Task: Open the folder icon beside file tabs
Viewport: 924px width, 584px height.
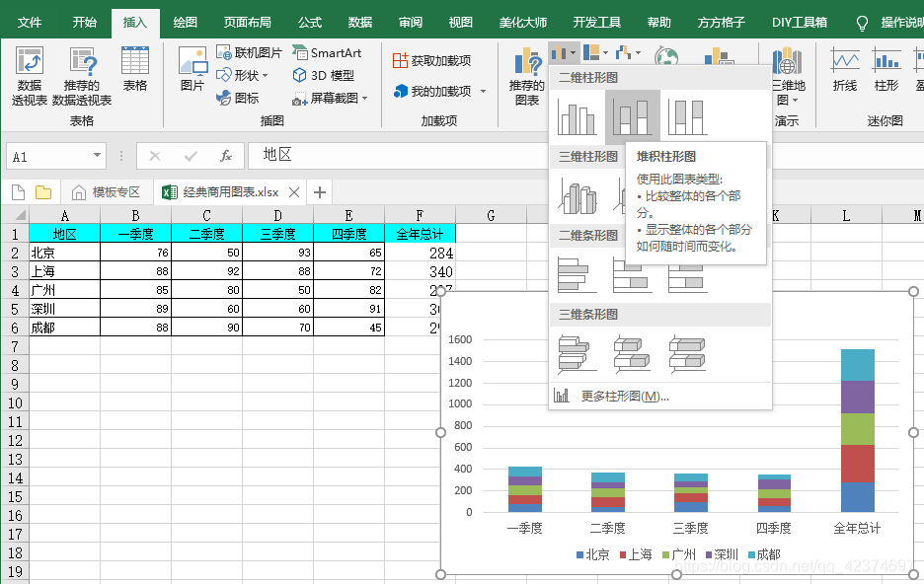Action: (x=43, y=192)
